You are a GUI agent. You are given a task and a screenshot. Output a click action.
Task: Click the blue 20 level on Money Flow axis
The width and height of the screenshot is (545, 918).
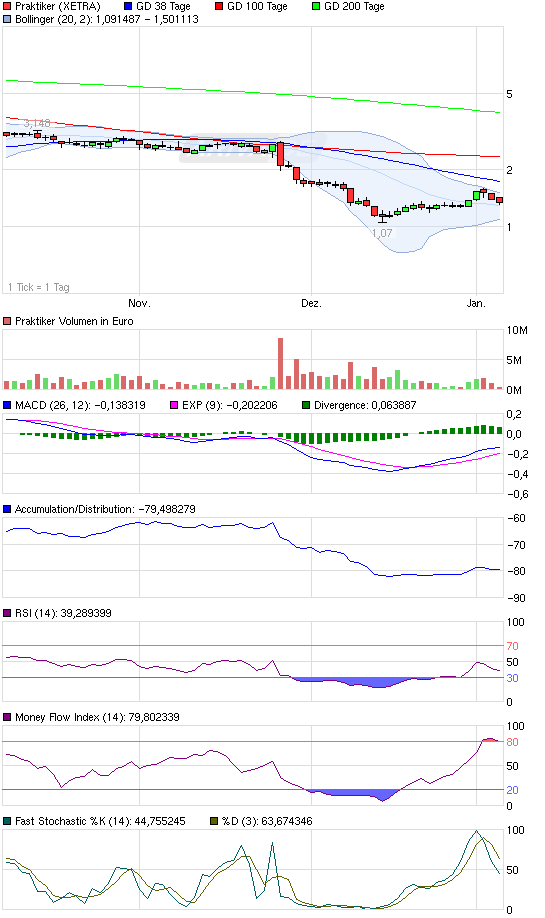(512, 790)
